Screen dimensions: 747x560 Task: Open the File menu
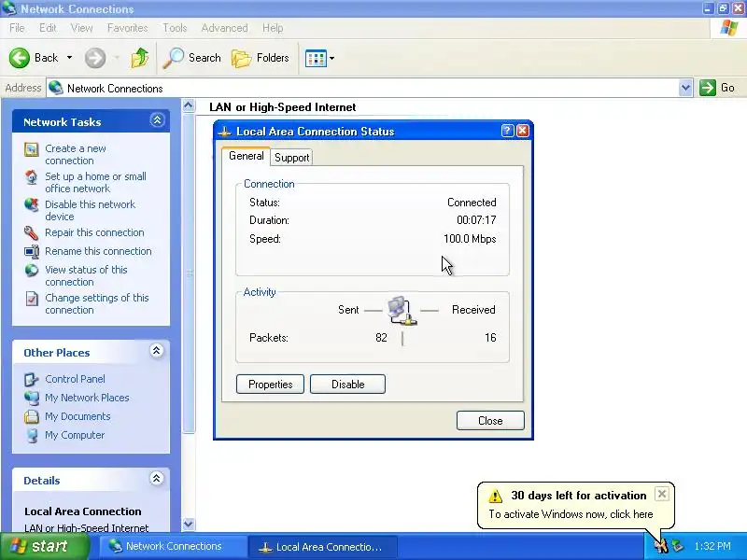coord(17,28)
